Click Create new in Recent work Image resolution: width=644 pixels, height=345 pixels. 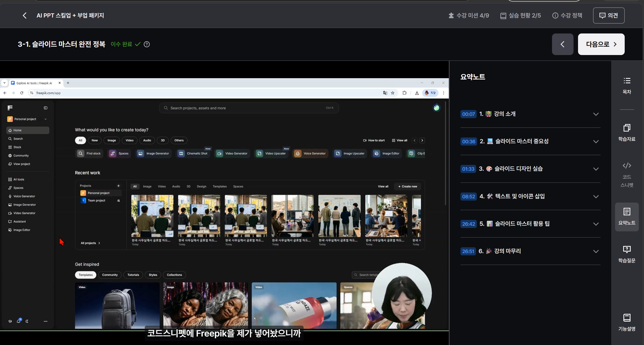[407, 186]
